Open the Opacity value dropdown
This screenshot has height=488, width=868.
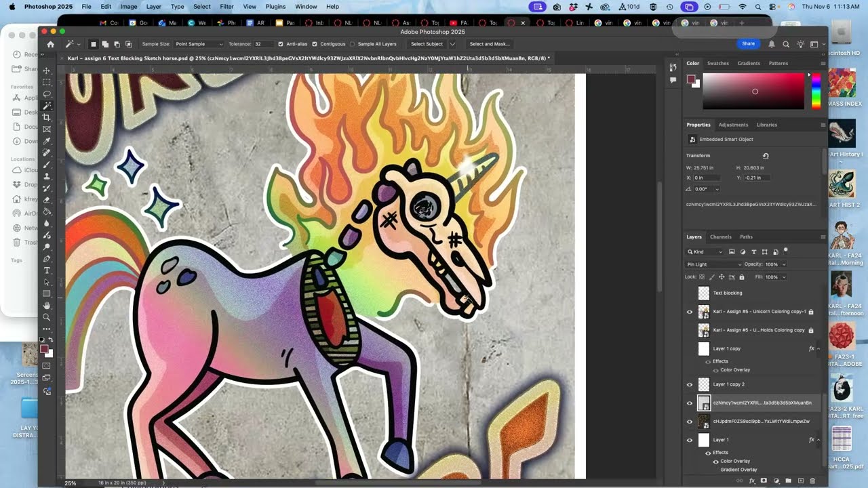click(x=784, y=264)
